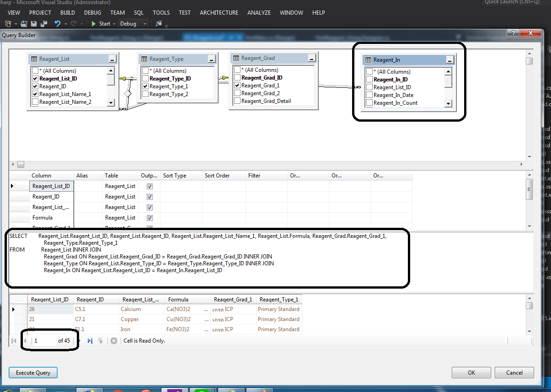Open the SQL menu
The image size is (551, 392).
(139, 12)
